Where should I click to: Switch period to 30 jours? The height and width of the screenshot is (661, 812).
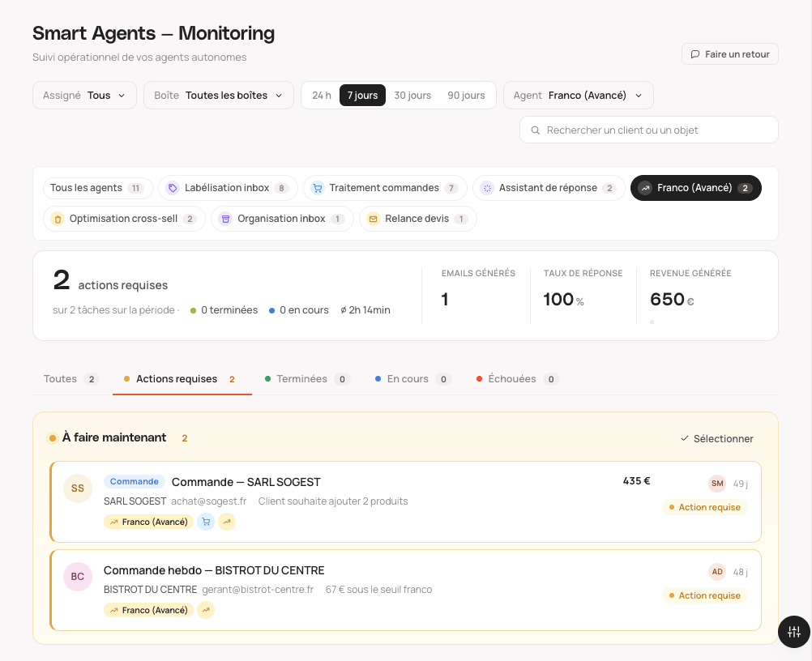coord(412,96)
